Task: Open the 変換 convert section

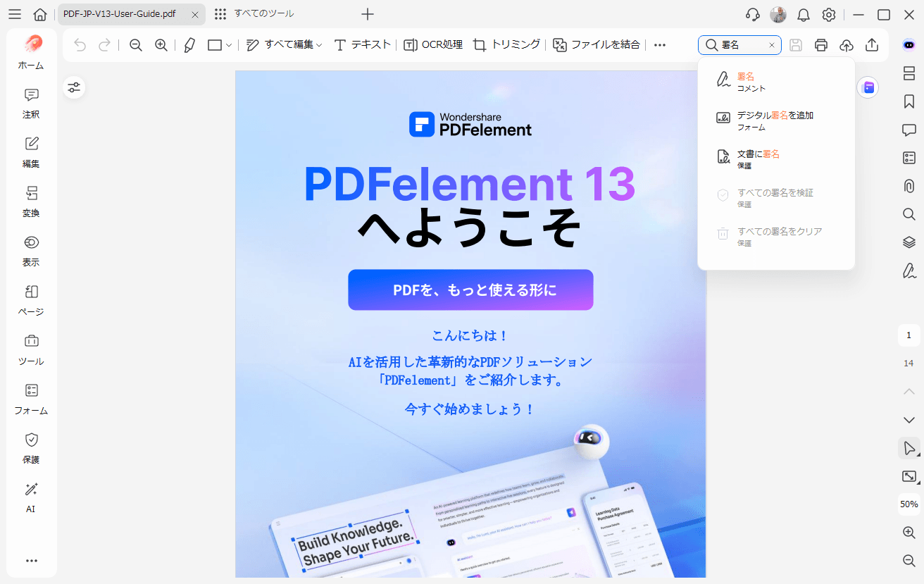Action: click(31, 201)
